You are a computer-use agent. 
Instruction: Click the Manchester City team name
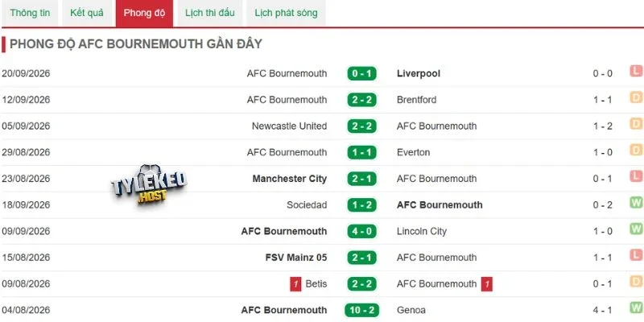coord(290,179)
